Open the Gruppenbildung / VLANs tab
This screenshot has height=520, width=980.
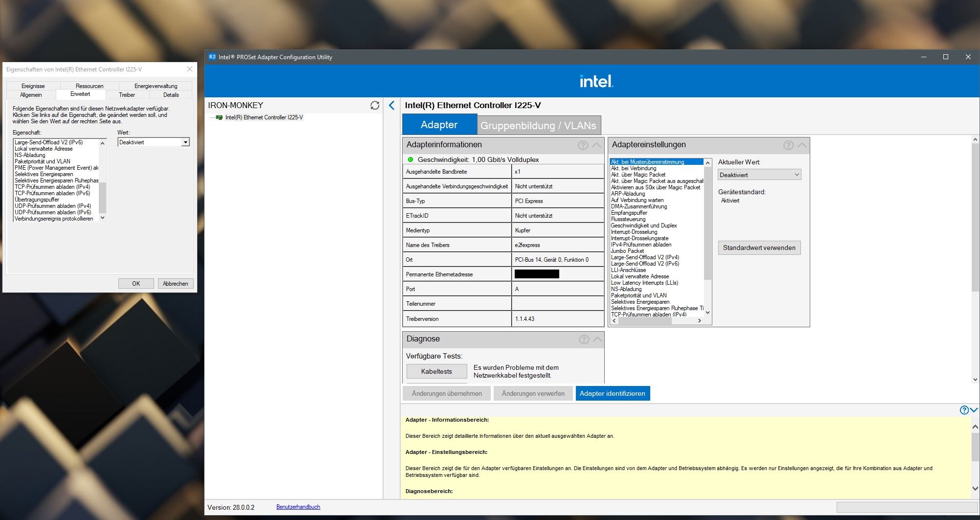click(538, 126)
